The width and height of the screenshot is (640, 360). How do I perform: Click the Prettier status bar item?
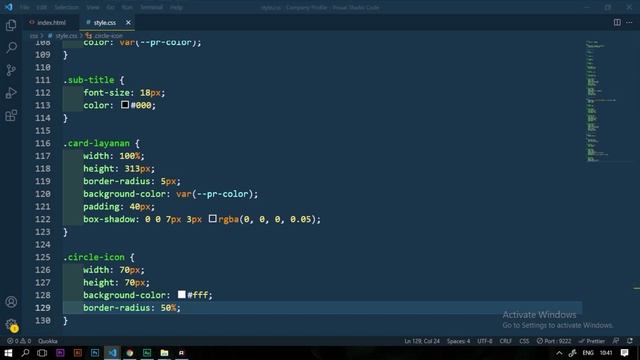592,341
